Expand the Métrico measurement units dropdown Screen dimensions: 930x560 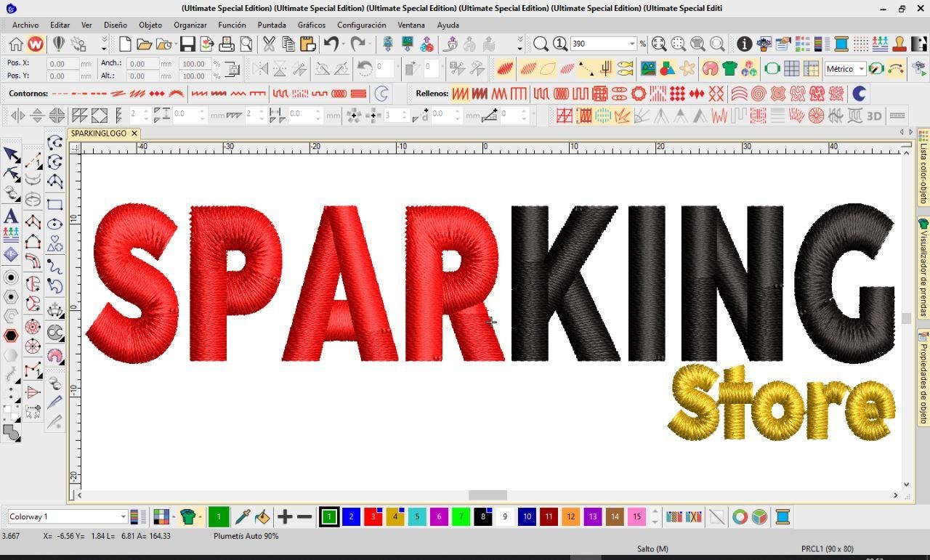pyautogui.click(x=861, y=69)
